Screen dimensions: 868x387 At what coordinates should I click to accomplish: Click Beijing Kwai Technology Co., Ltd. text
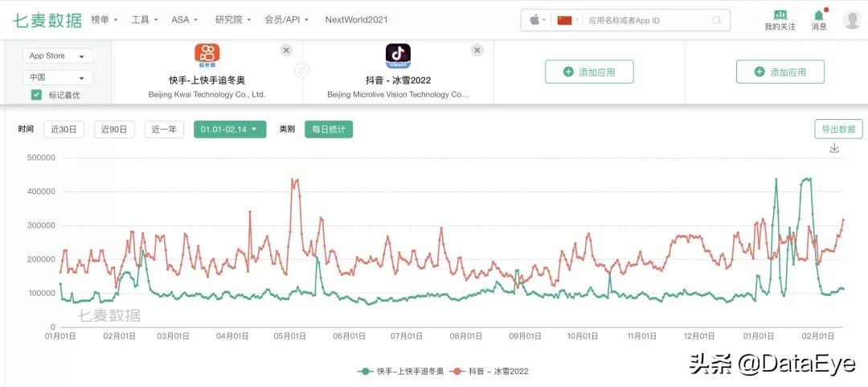[207, 95]
